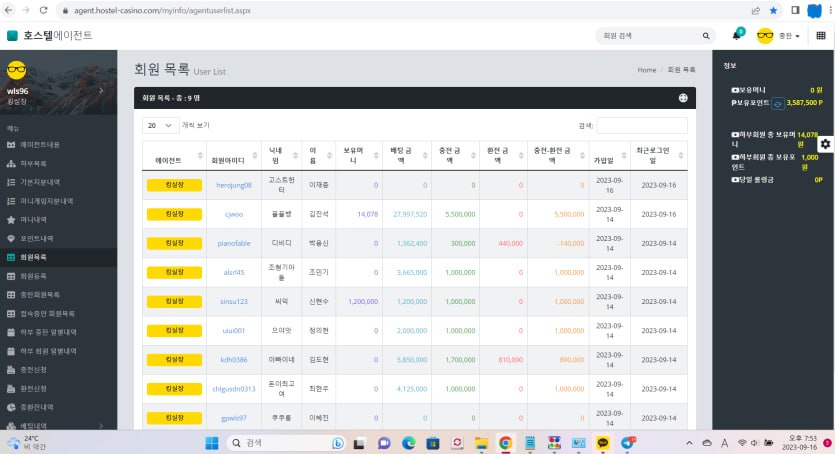Click the notification bell icon
Viewport: 835px width, 454px height.
click(737, 35)
